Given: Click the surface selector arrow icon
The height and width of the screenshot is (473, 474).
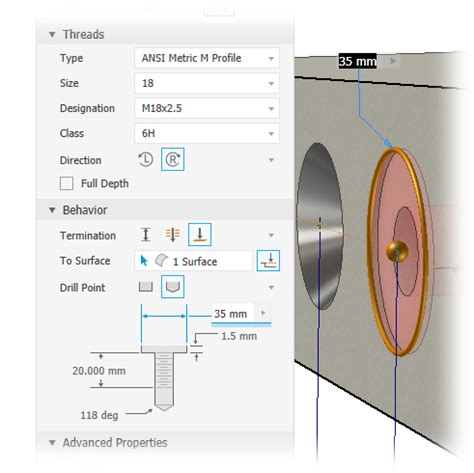Looking at the screenshot, I should coord(144,261).
